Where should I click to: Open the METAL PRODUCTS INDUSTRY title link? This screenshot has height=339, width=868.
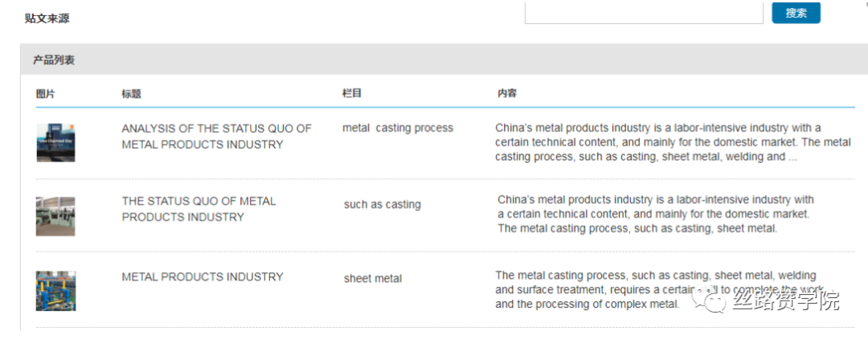click(203, 276)
